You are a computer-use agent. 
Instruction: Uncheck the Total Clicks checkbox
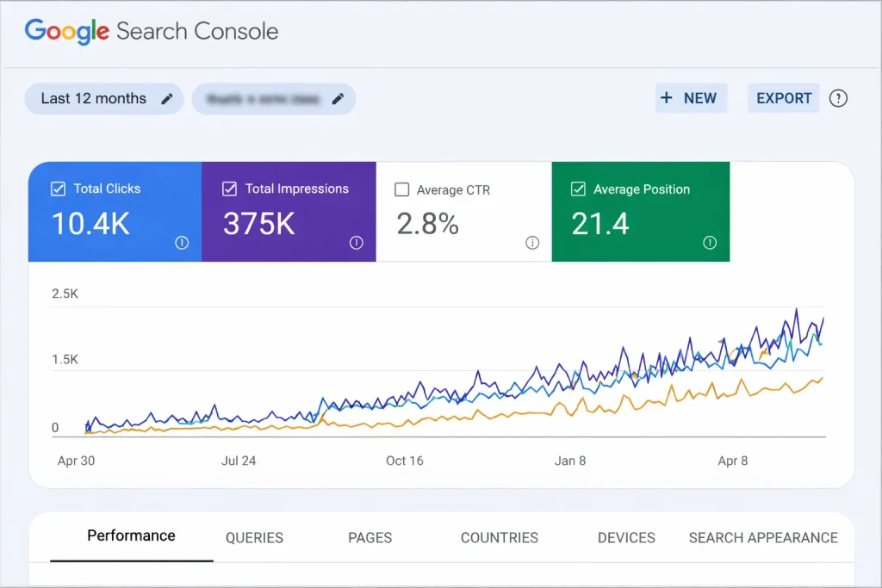[x=58, y=189]
